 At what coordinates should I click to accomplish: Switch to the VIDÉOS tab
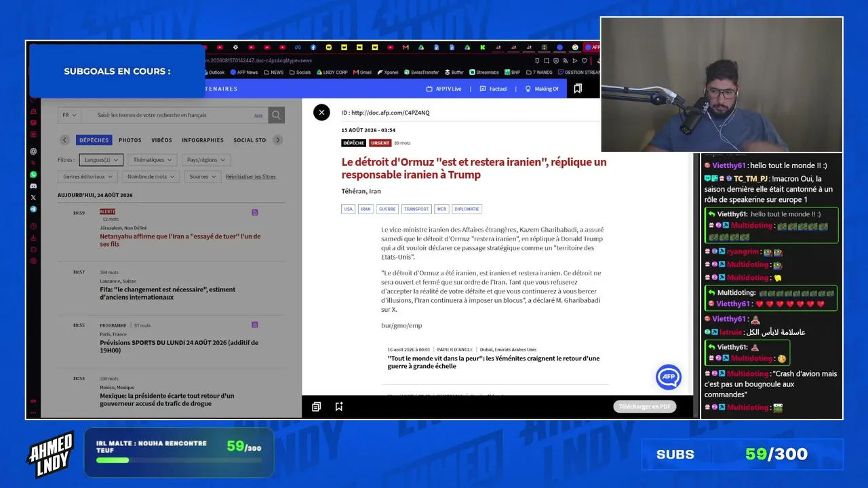pos(161,140)
